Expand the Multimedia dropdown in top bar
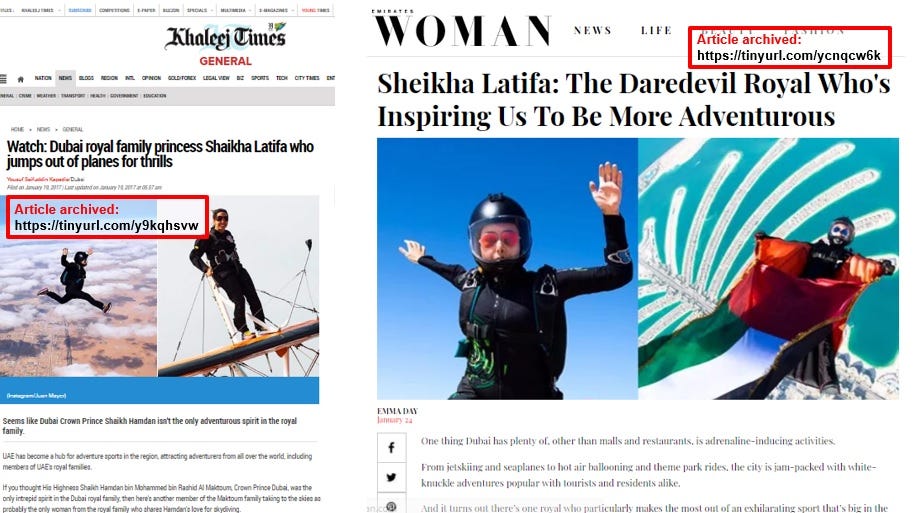This screenshot has height=513, width=917. (x=236, y=11)
